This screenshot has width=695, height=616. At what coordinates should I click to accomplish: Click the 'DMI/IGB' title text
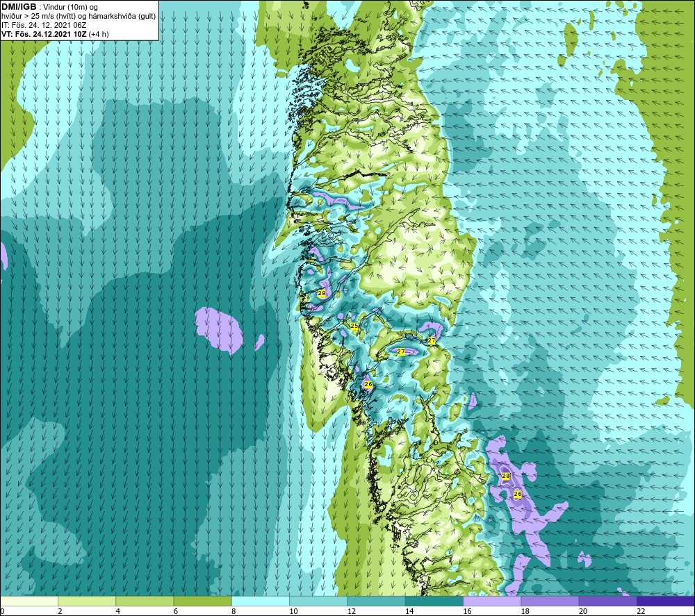[19, 7]
